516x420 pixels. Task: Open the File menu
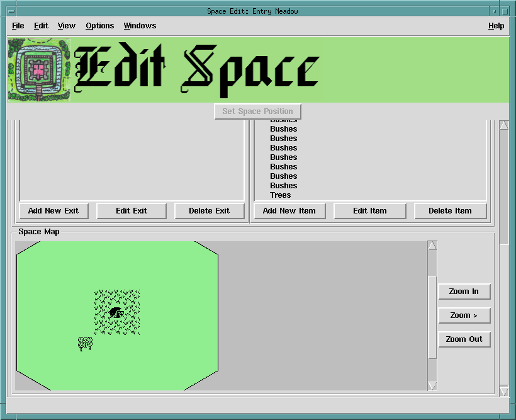point(18,26)
